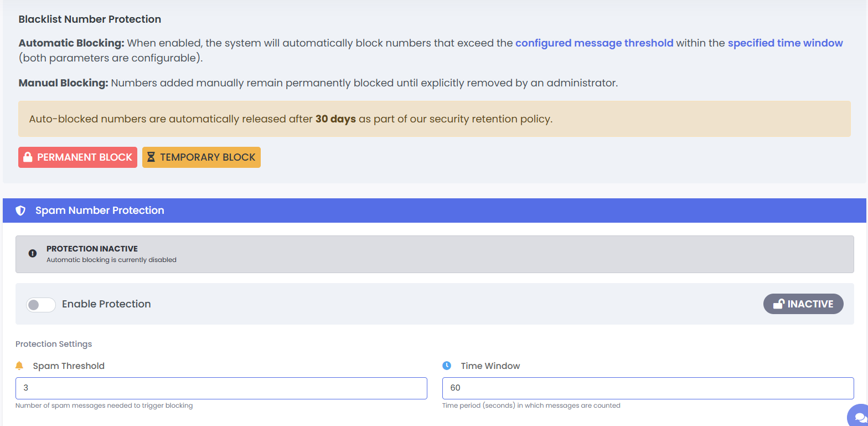This screenshot has width=868, height=426.
Task: Click the "Enable Protection" label text
Action: pos(106,304)
